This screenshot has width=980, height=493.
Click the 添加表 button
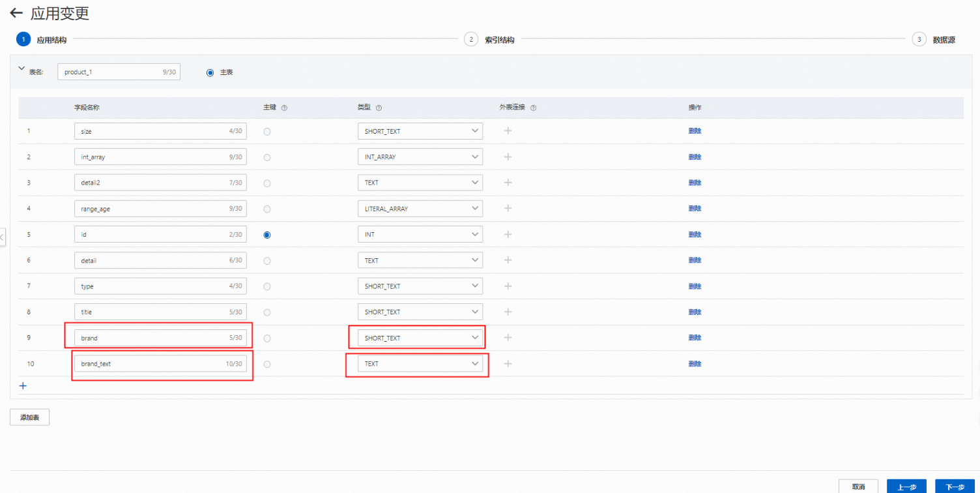(x=29, y=417)
